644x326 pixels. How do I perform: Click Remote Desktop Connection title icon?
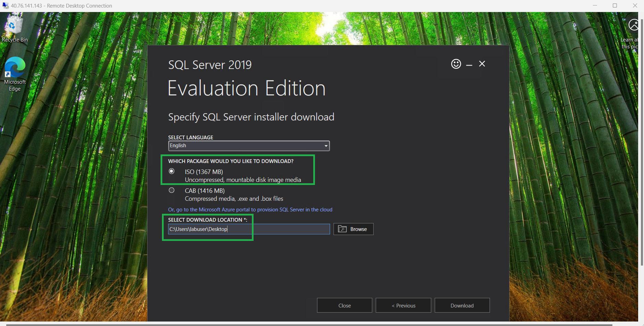[5, 5]
